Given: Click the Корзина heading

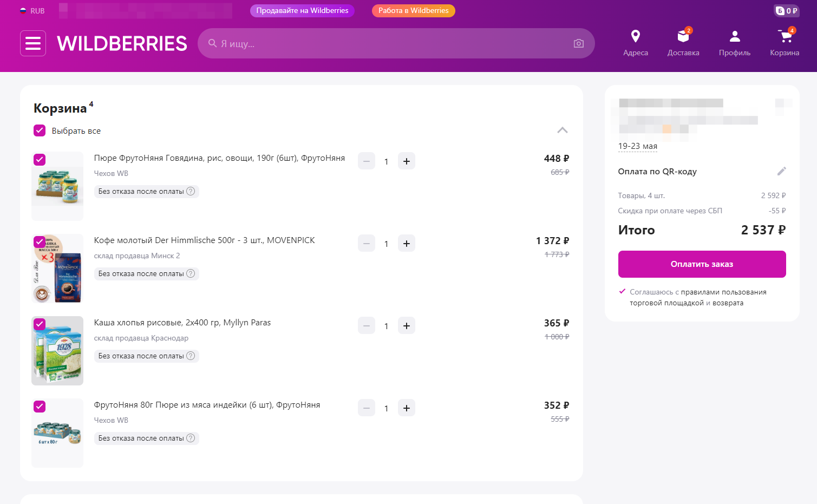Looking at the screenshot, I should [x=60, y=108].
